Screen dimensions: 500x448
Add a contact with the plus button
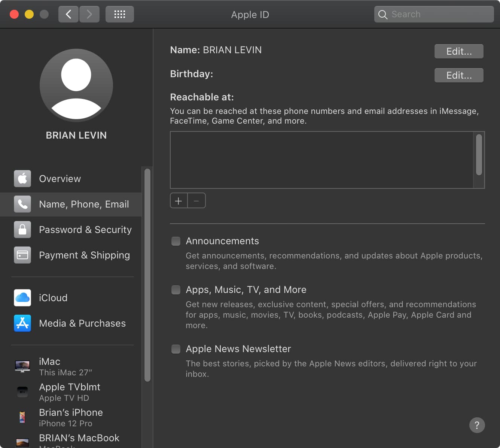[x=179, y=201]
